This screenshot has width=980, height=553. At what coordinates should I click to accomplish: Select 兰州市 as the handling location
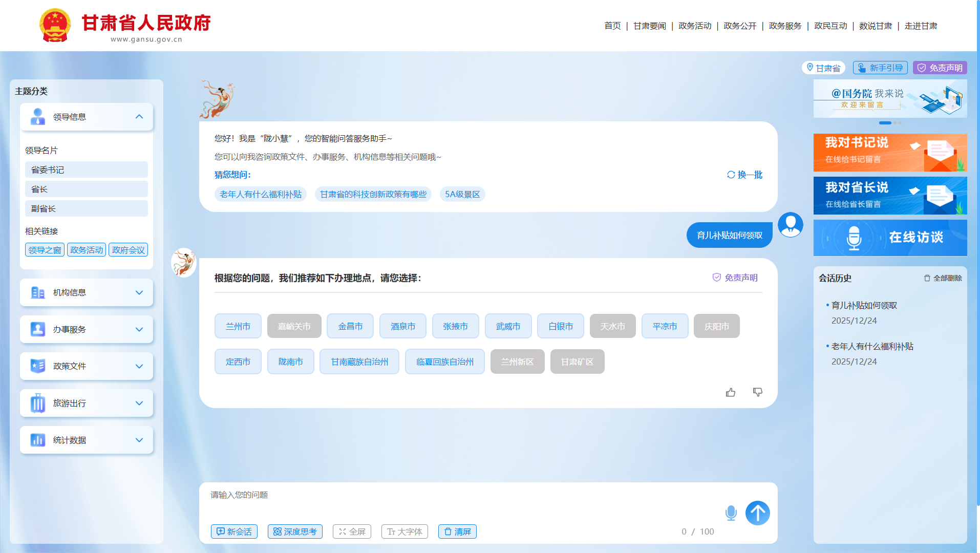[238, 326]
